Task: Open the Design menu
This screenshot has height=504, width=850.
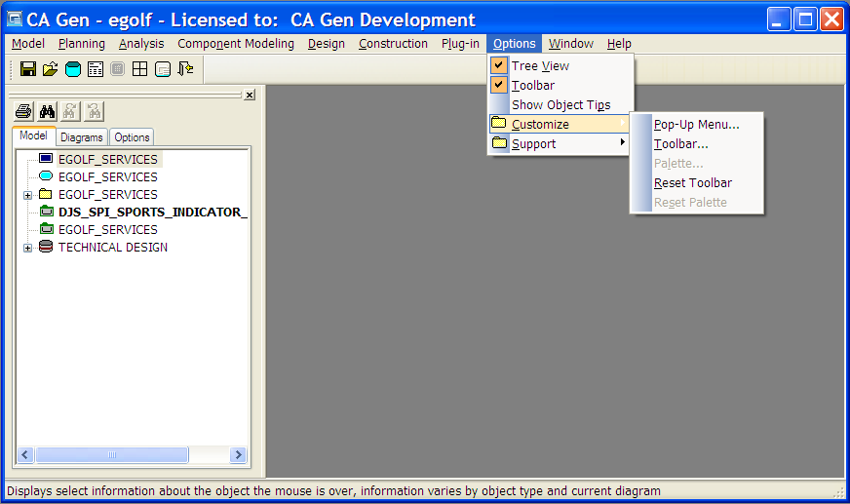Action: pyautogui.click(x=327, y=43)
